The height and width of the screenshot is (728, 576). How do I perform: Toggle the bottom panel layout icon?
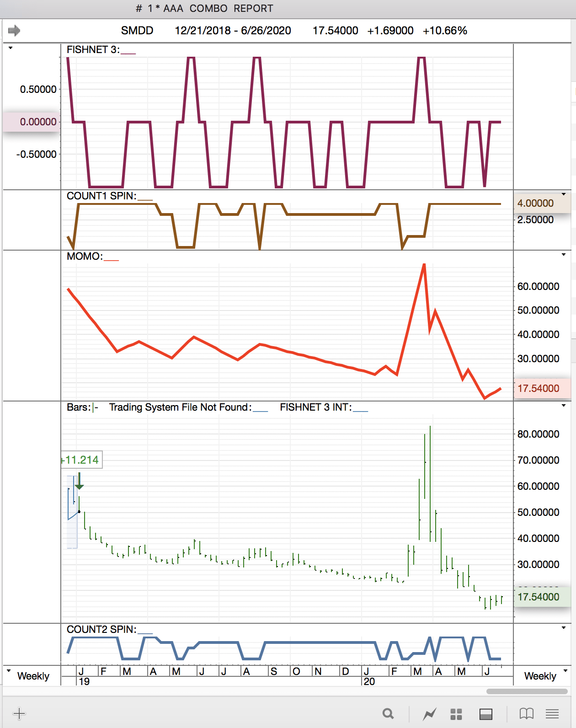coord(486,714)
